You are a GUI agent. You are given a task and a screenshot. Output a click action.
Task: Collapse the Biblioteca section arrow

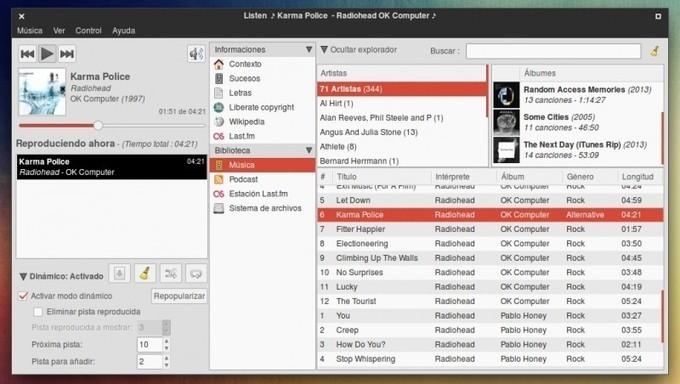click(x=309, y=151)
